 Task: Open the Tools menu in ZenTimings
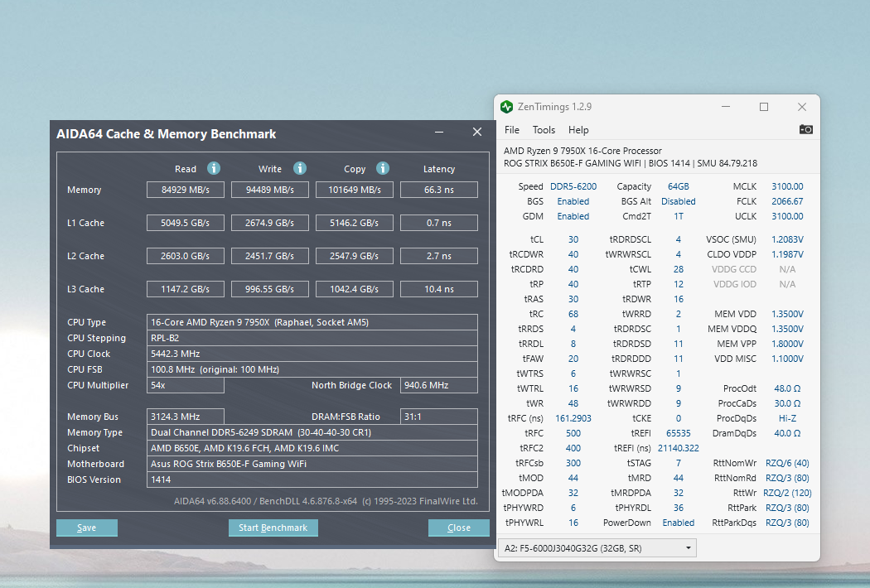click(544, 130)
